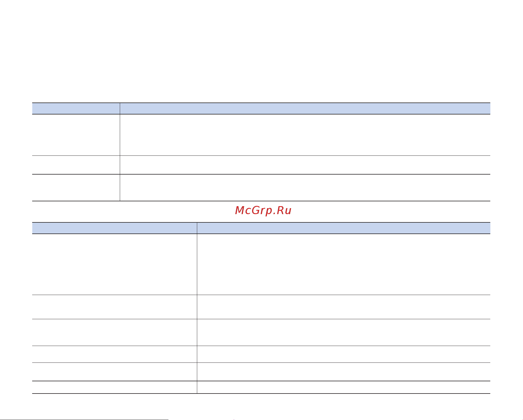Select lower table's second-row right cell
Screen dimensions: 523x420
pyautogui.click(x=344, y=307)
